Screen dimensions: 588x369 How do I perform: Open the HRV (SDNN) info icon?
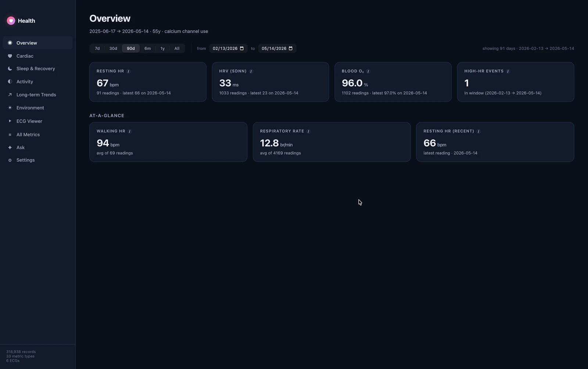tap(251, 71)
